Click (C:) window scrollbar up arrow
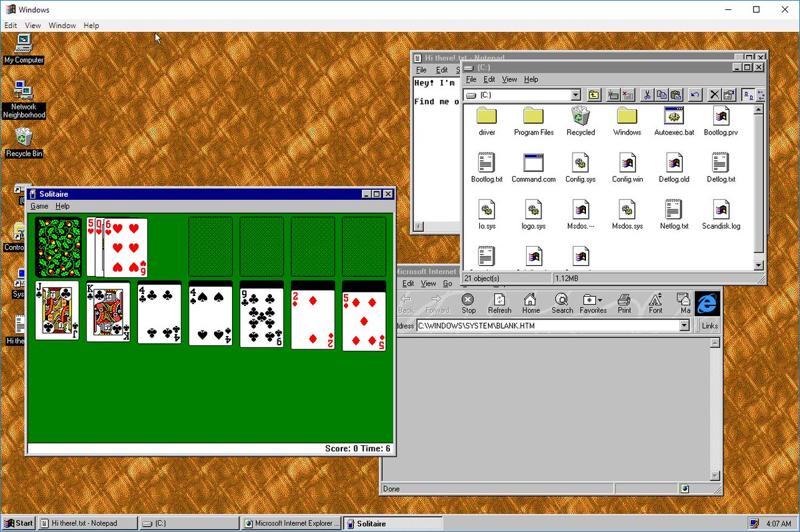Viewport: 800px width, 532px height. pos(759,110)
